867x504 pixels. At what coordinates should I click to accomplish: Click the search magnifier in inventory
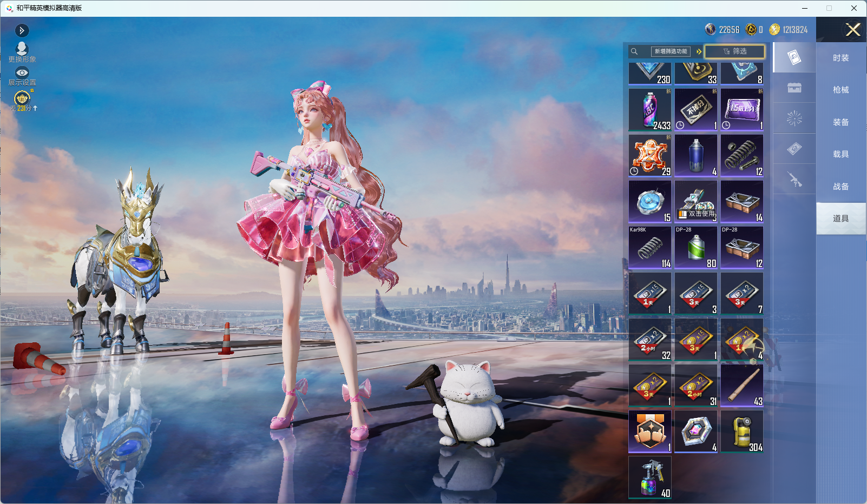(634, 51)
